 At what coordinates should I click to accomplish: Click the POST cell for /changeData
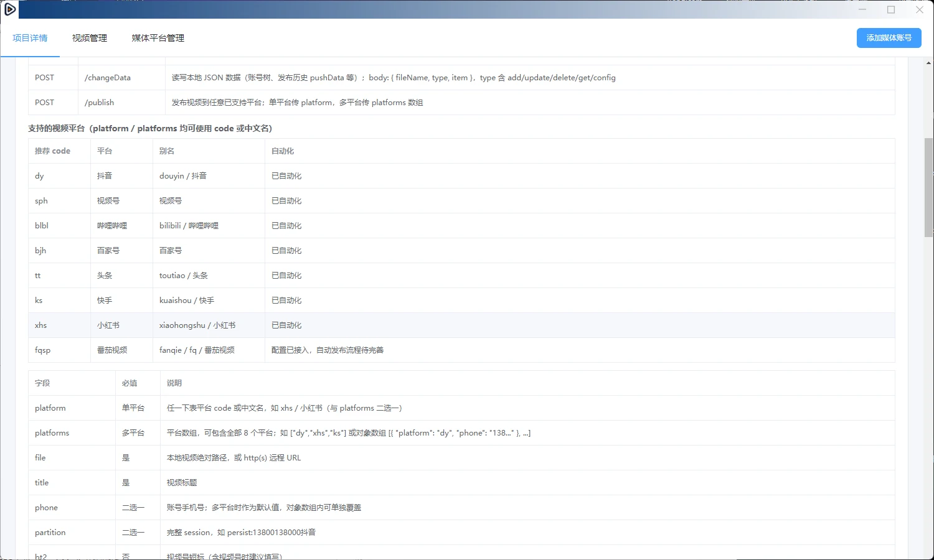click(x=54, y=78)
